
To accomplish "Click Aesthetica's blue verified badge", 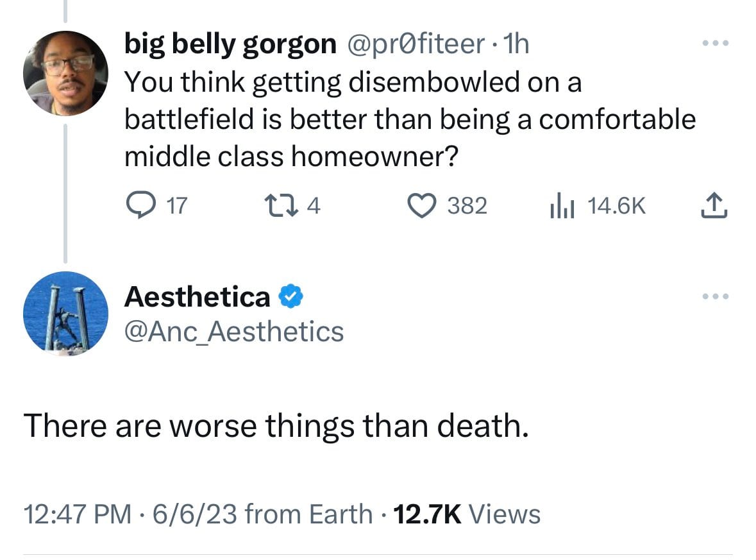I will (x=290, y=296).
